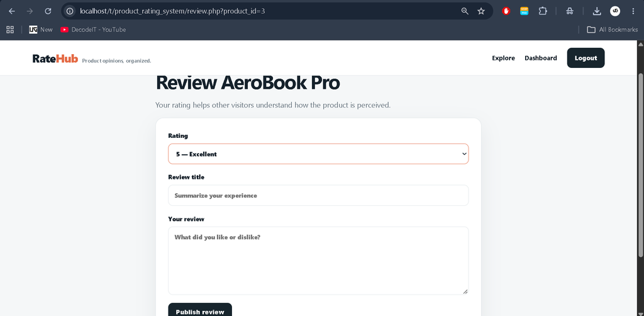Open DecodeIT - YouTube bookmark

tap(93, 30)
